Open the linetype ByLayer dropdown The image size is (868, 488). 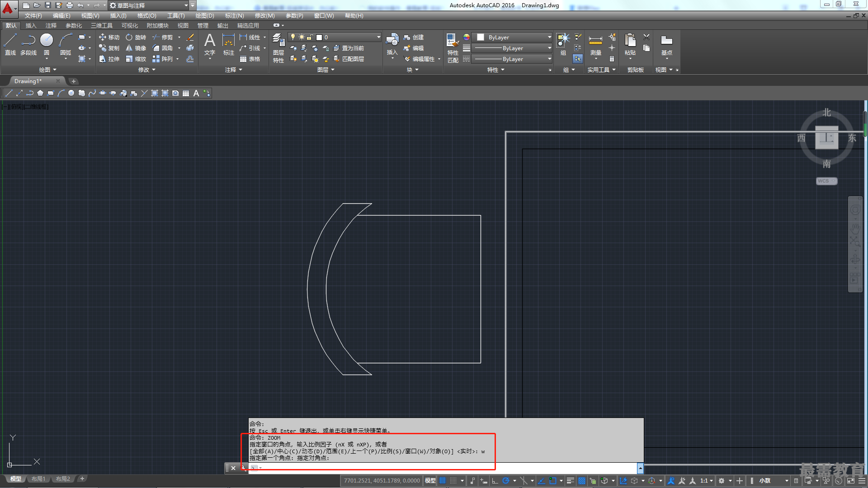coord(513,59)
